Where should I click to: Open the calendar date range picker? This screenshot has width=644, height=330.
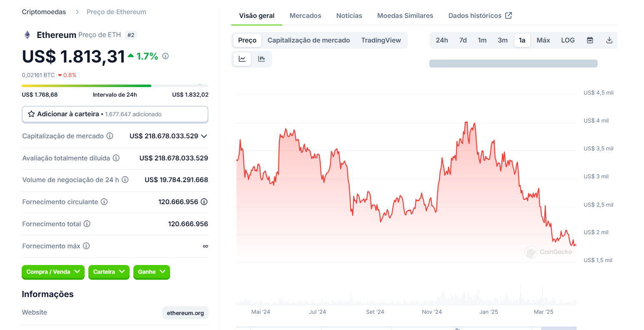pos(590,40)
